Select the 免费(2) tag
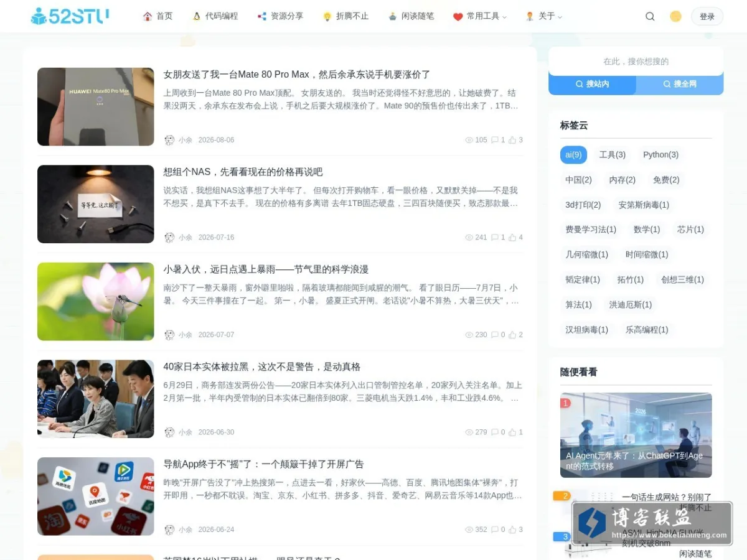 (666, 180)
